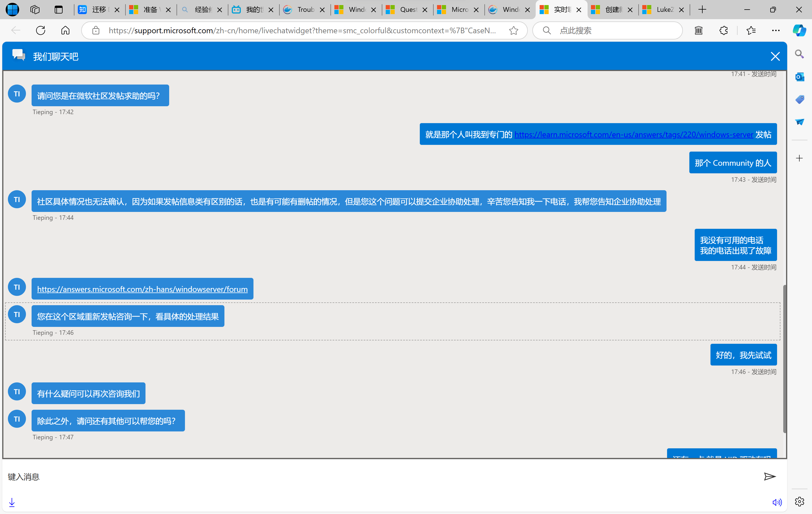Viewport: 812px width, 514px height.
Task: Refresh the page
Action: tap(41, 30)
